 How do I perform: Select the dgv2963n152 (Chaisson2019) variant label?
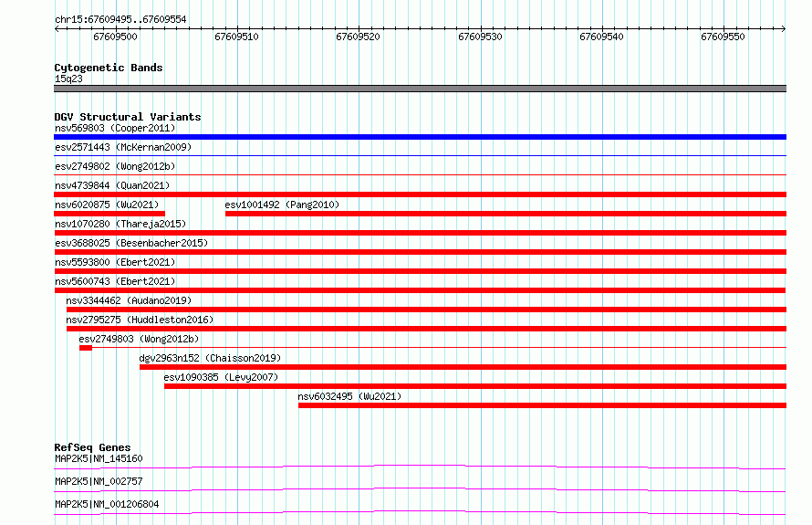point(210,358)
